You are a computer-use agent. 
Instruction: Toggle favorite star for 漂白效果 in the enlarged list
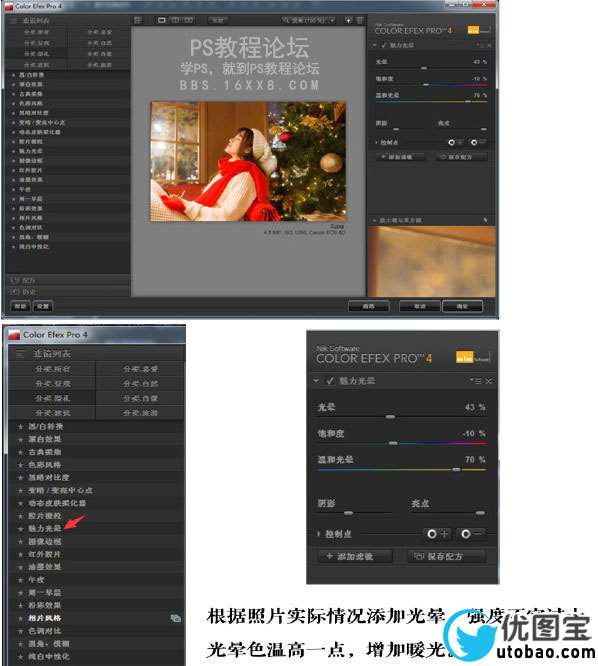coord(20,440)
